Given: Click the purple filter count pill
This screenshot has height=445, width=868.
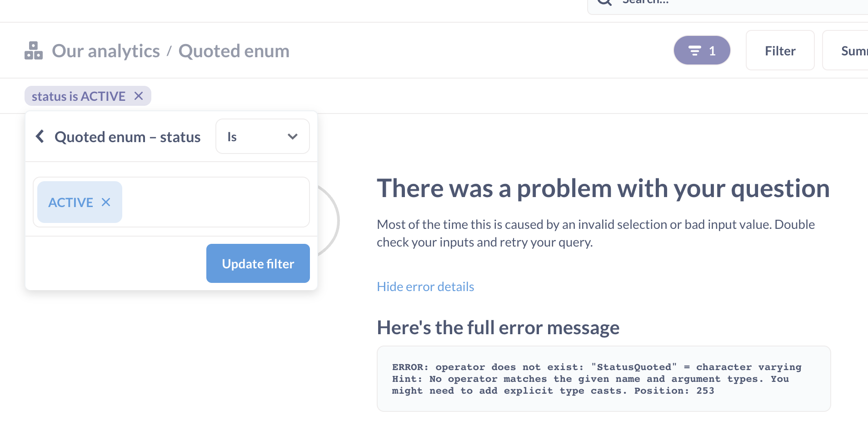Looking at the screenshot, I should [x=702, y=50].
